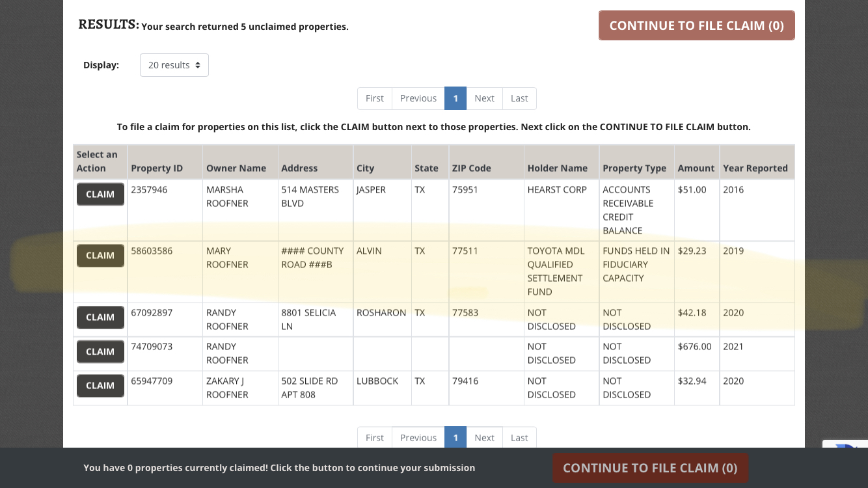Screen dimensions: 868x488
Task: Click the $42.18 amount
Action: pyautogui.click(x=692, y=313)
